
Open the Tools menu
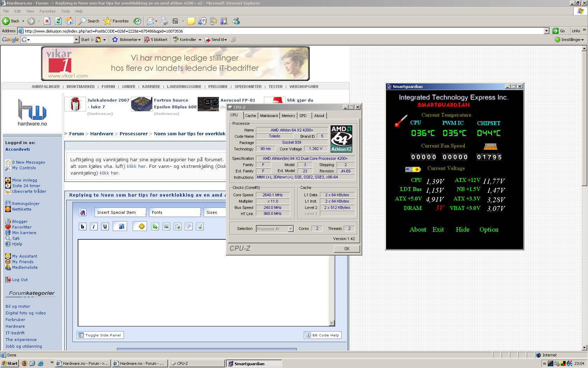point(65,11)
